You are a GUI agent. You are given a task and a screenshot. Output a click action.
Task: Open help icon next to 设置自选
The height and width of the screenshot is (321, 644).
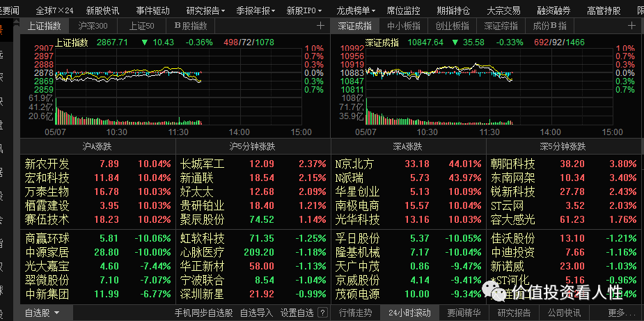[323, 313]
